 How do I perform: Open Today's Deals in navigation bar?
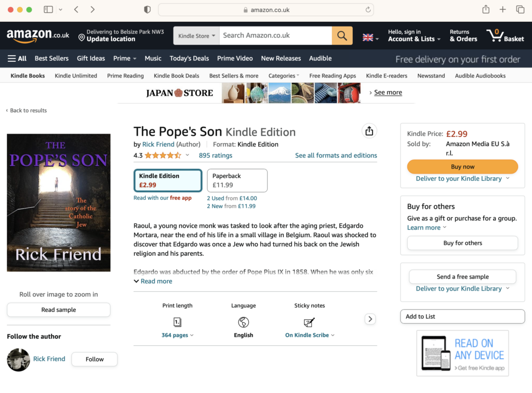189,58
